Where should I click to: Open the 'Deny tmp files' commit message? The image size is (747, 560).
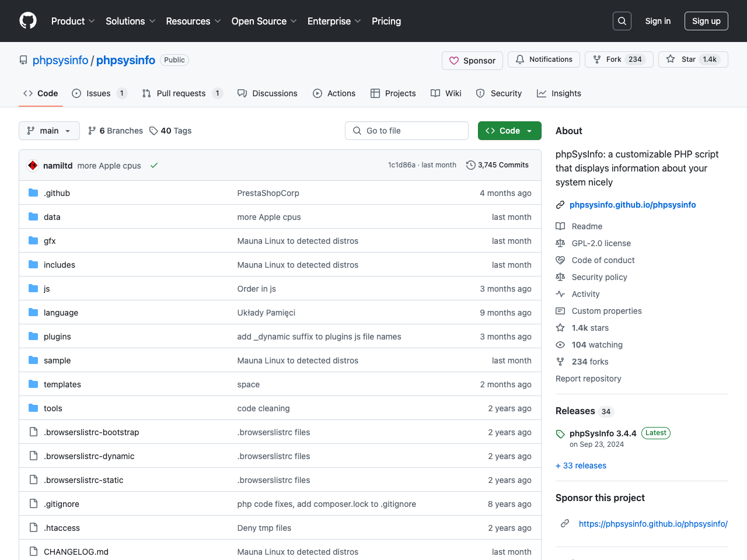point(264,528)
